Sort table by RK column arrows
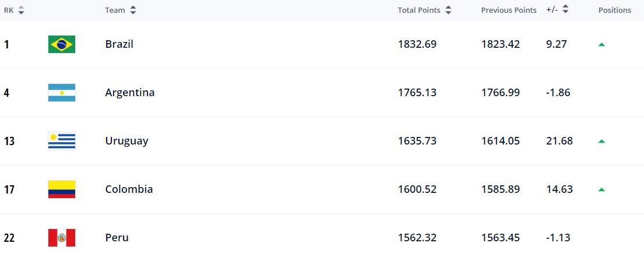 (21, 10)
